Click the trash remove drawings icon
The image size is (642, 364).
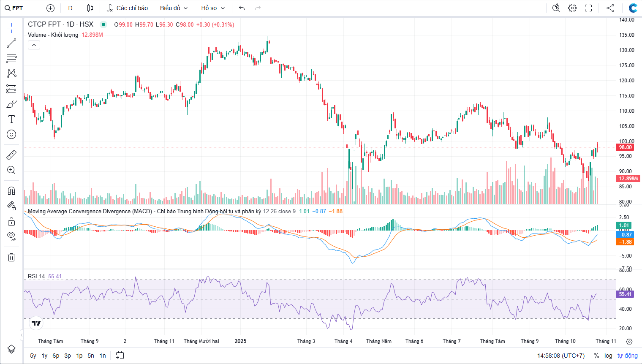pos(11,257)
